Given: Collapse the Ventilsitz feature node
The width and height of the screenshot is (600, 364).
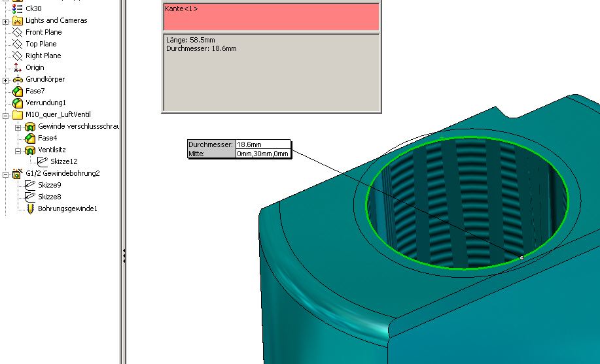Looking at the screenshot, I should pyautogui.click(x=18, y=152).
